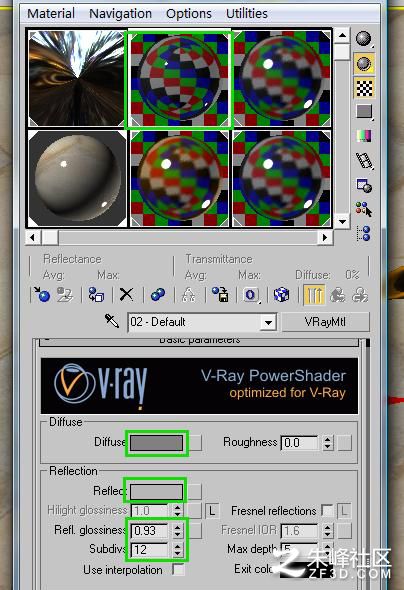This screenshot has height=590, width=404.
Task: Click sample slots vertical scrollbar down arrow
Action: point(342,221)
